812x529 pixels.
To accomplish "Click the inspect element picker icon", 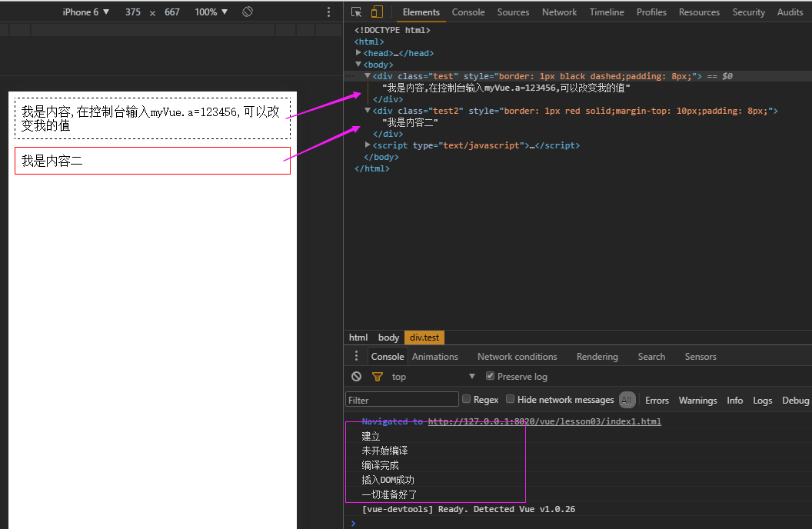I will click(356, 12).
